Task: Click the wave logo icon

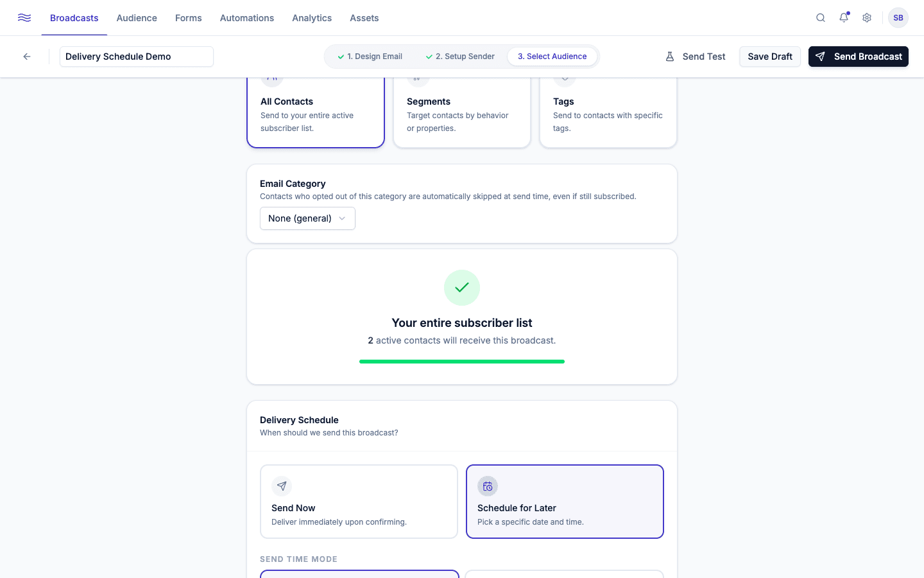Action: pos(24,17)
